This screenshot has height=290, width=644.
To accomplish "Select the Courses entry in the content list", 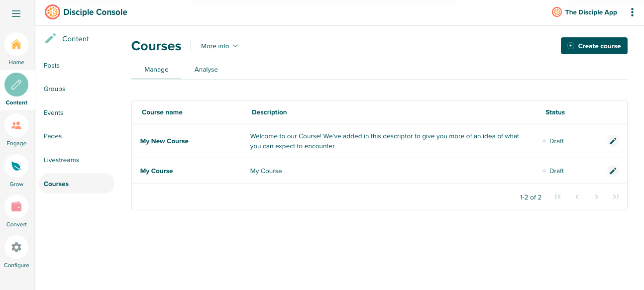I will (x=56, y=184).
